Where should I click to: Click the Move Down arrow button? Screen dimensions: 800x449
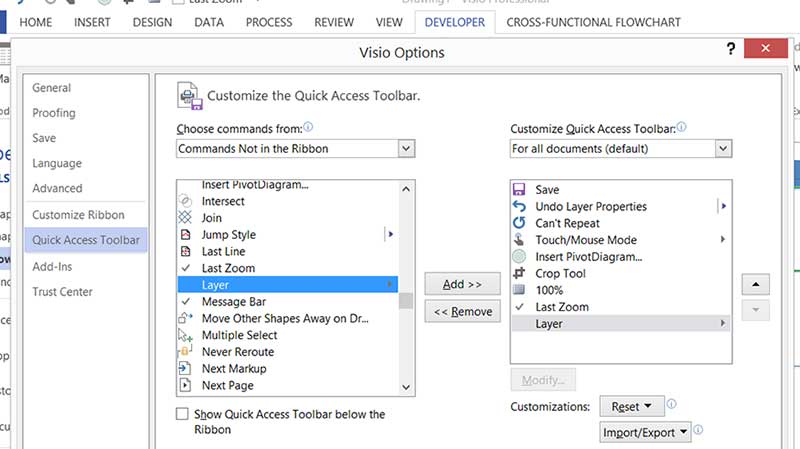[756, 310]
